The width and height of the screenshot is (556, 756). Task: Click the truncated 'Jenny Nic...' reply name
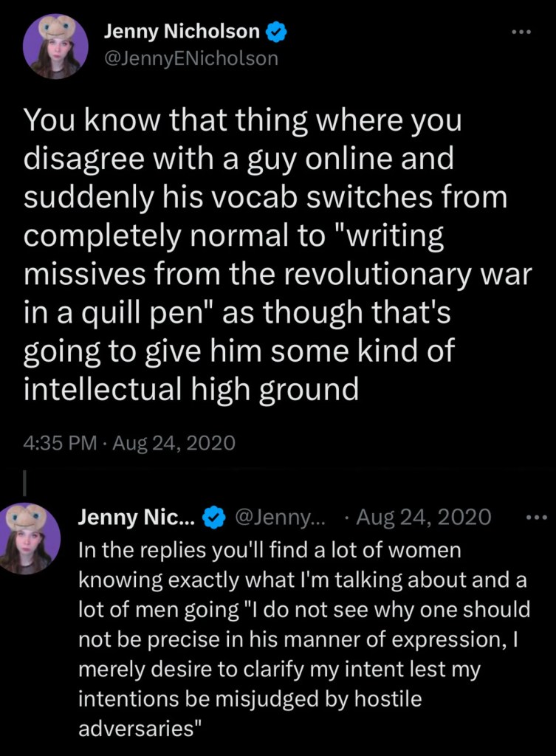(137, 518)
